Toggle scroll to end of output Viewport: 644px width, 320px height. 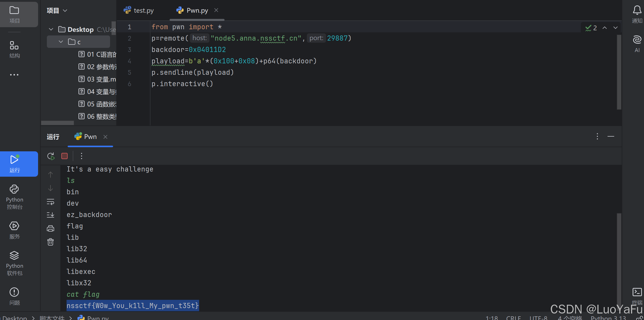50,215
